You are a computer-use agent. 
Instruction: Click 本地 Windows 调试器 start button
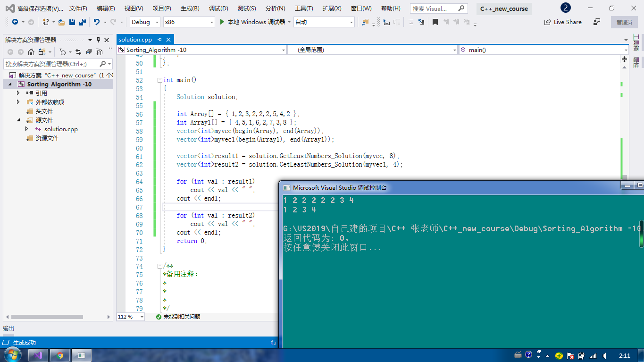click(252, 22)
